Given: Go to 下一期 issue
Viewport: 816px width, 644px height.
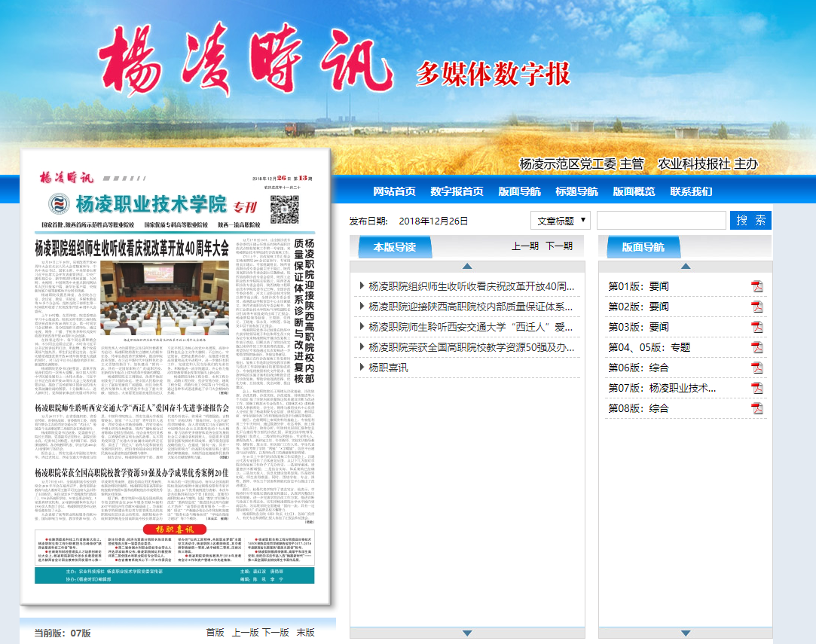Looking at the screenshot, I should pyautogui.click(x=559, y=246).
